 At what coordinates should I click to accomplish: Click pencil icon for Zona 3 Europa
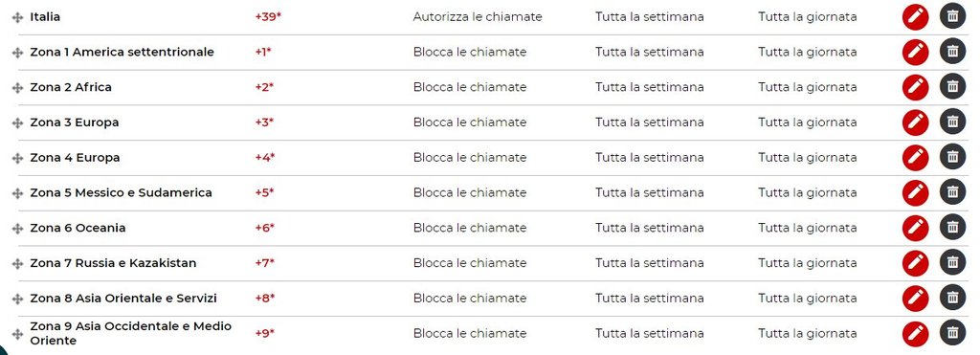915,122
